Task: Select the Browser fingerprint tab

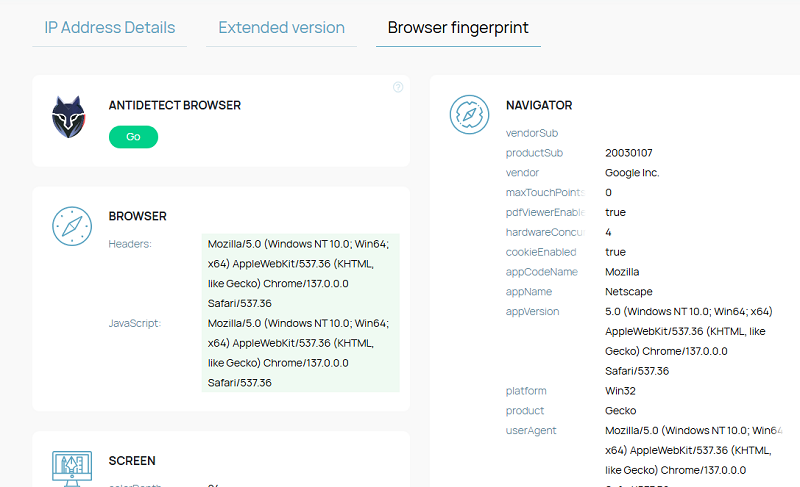Action: coord(458,28)
